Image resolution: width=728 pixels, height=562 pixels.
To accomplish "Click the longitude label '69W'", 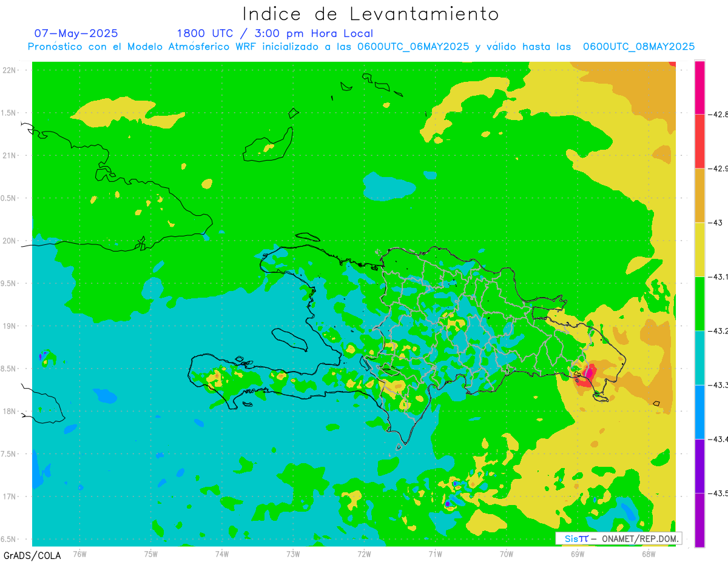I will coord(577,554).
